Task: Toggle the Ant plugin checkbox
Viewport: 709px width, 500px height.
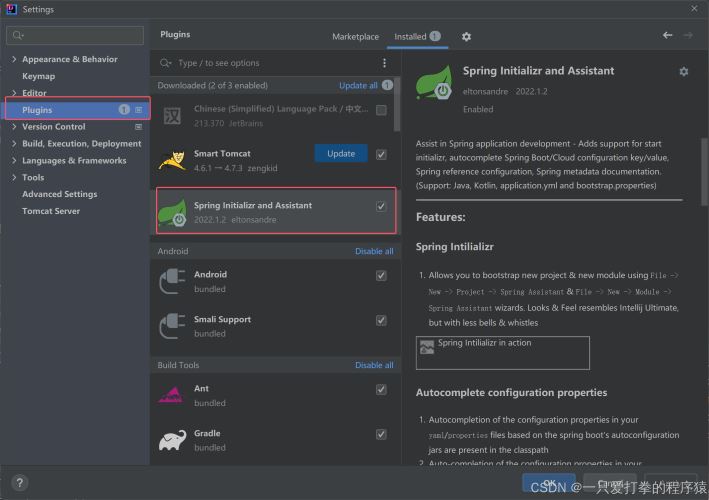Action: [381, 389]
